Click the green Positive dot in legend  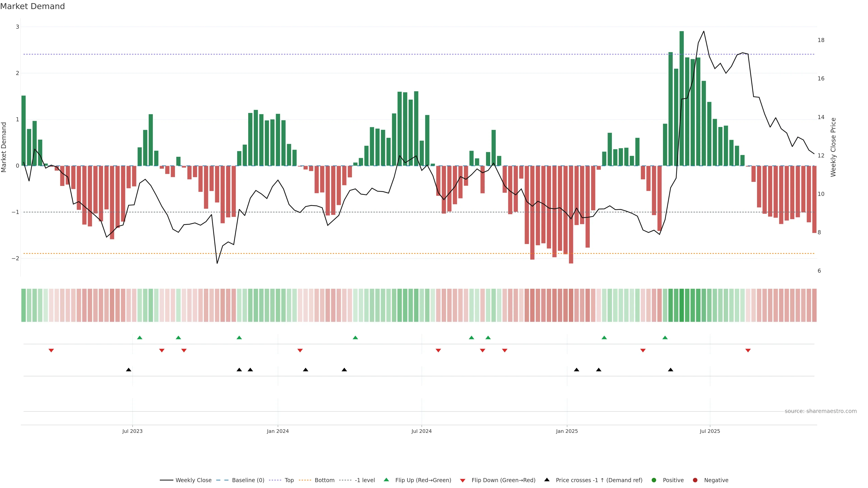[654, 480]
